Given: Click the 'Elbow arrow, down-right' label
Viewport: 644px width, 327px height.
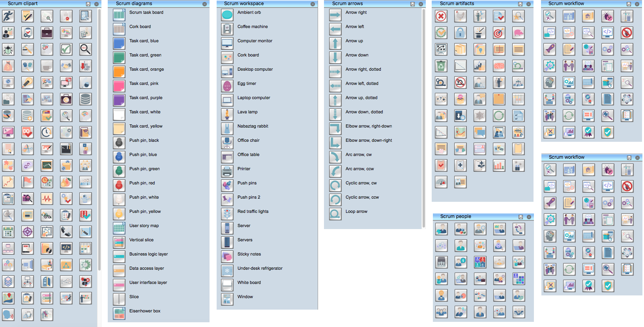Looking at the screenshot, I should point(369,141).
